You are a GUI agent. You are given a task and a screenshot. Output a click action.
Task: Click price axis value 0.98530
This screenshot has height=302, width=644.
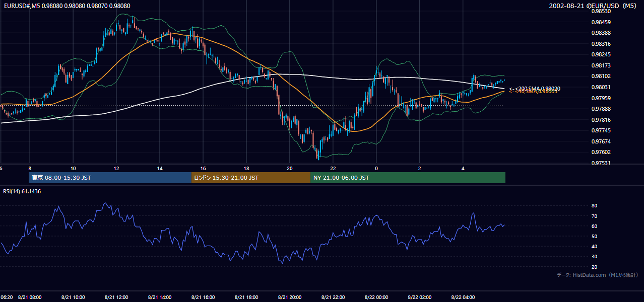point(601,11)
